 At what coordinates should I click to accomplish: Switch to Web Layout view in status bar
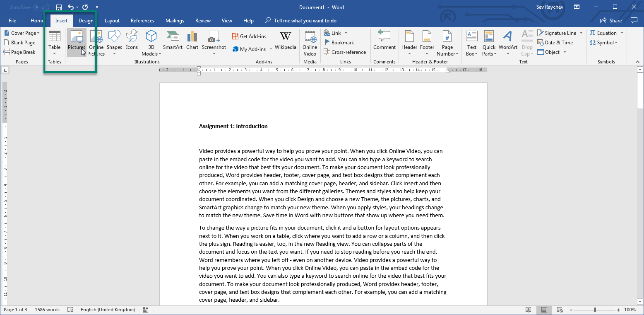[560, 310]
